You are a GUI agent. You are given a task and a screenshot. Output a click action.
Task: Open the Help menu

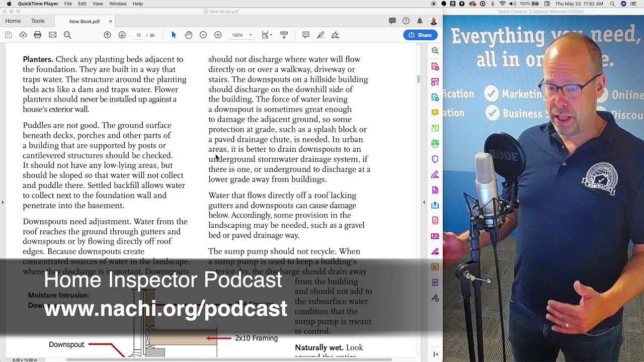(137, 4)
